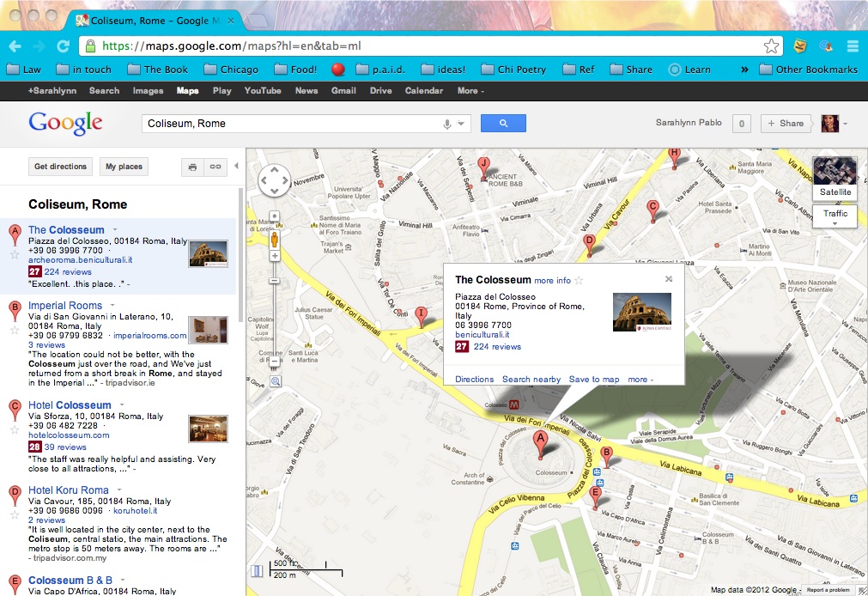Click the zoom slider handle
868x596 pixels.
[275, 281]
